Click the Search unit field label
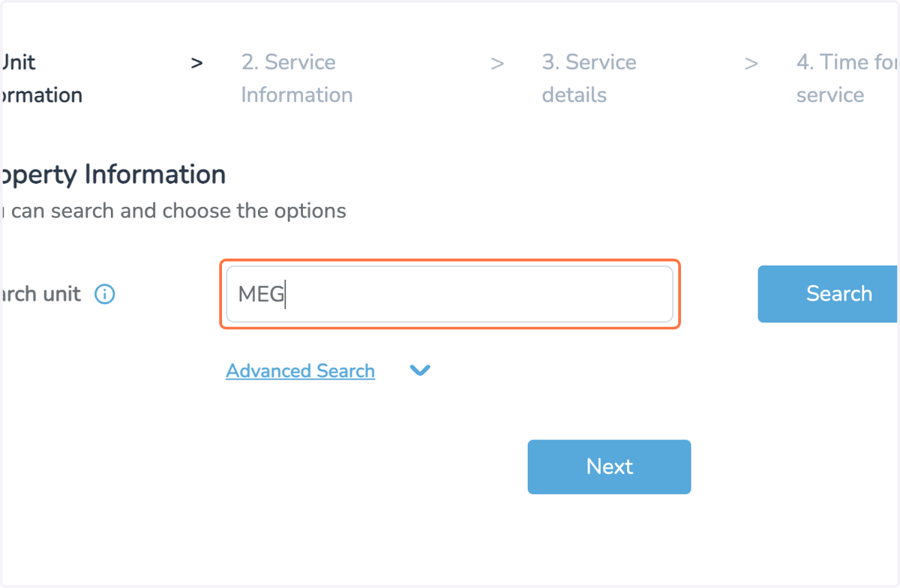Viewport: 900px width, 588px height. [x=40, y=294]
